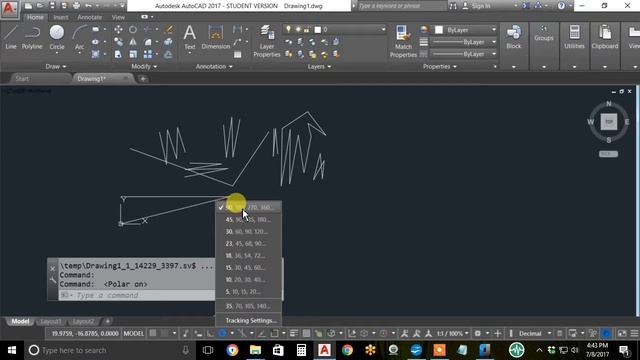This screenshot has height=360, width=640.
Task: Choose 15, 30, 45, 60 polar angle
Action: pyautogui.click(x=249, y=268)
